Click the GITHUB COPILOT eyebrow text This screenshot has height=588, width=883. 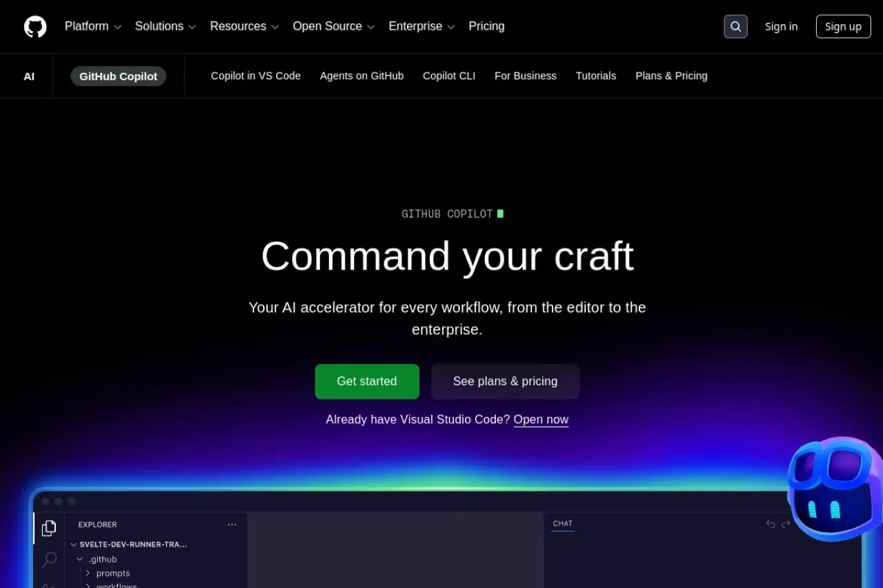(x=447, y=214)
